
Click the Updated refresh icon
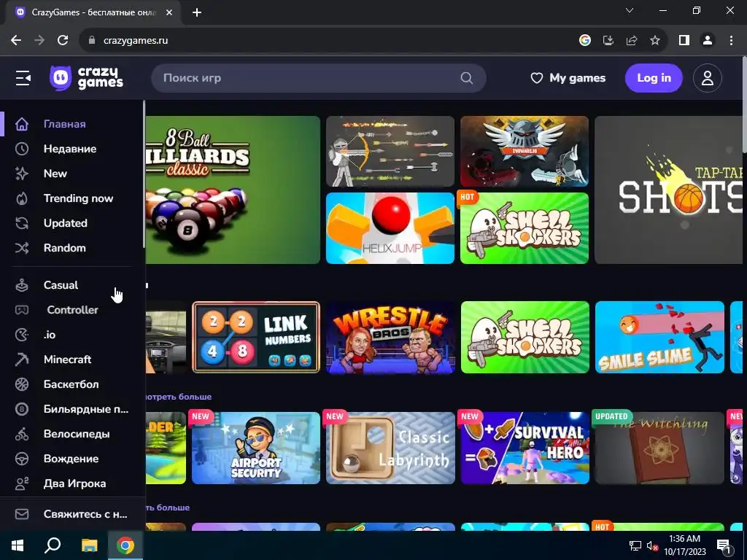point(22,223)
